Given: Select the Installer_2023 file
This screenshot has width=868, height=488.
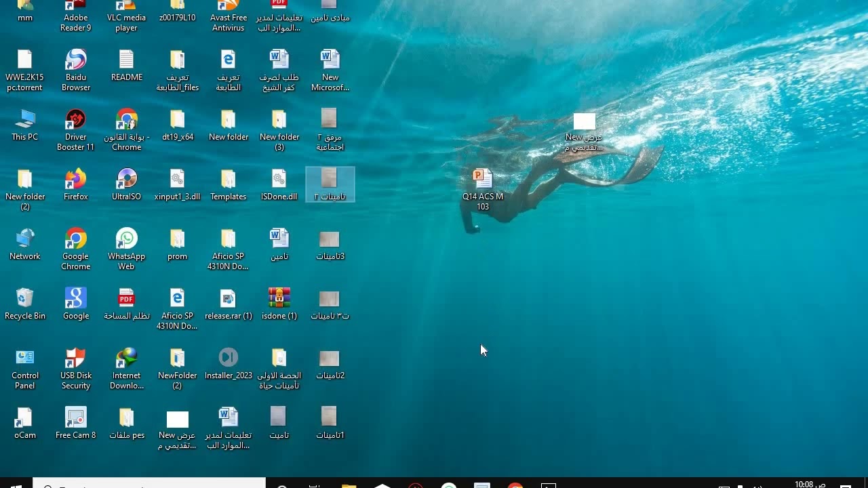Looking at the screenshot, I should [x=228, y=364].
